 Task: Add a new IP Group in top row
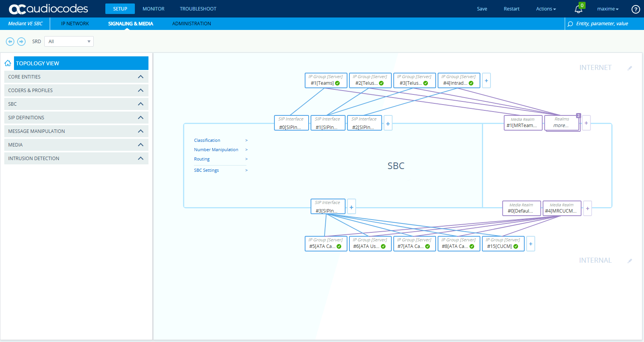pyautogui.click(x=486, y=80)
